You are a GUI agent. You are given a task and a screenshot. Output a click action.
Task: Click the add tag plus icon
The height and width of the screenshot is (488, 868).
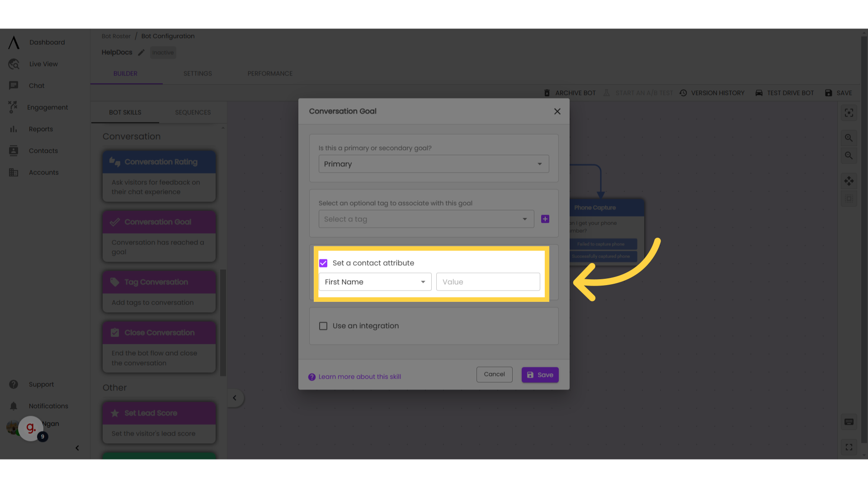545,219
